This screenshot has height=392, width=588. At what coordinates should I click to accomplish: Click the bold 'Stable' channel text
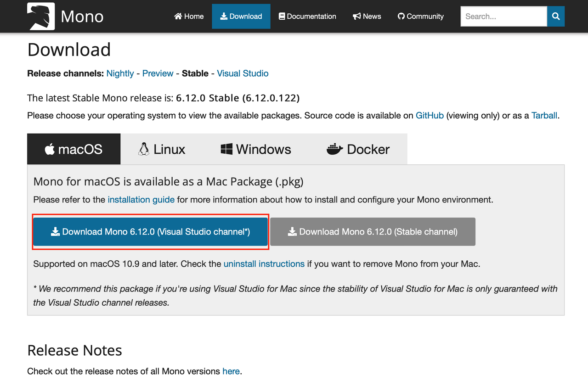pyautogui.click(x=195, y=73)
